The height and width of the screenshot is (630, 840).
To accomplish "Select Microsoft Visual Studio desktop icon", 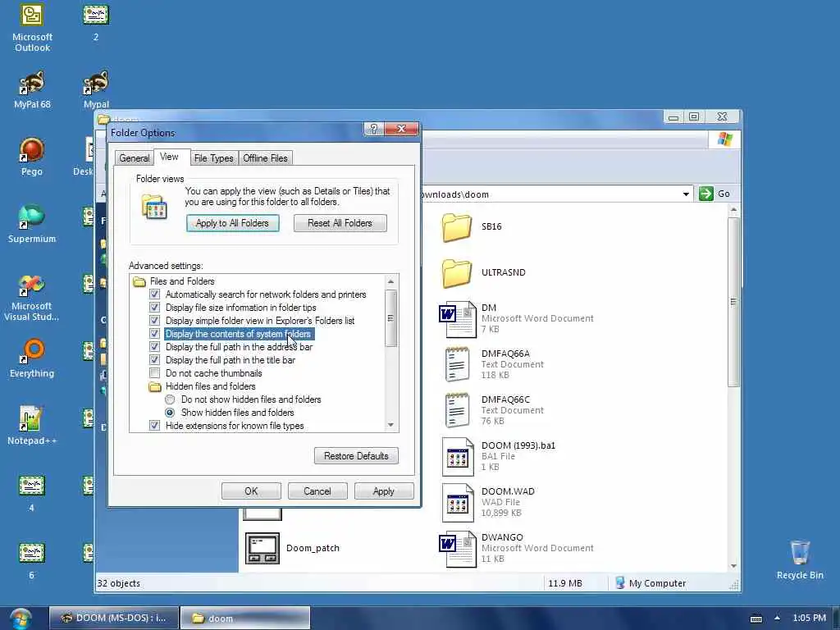I will [32, 297].
